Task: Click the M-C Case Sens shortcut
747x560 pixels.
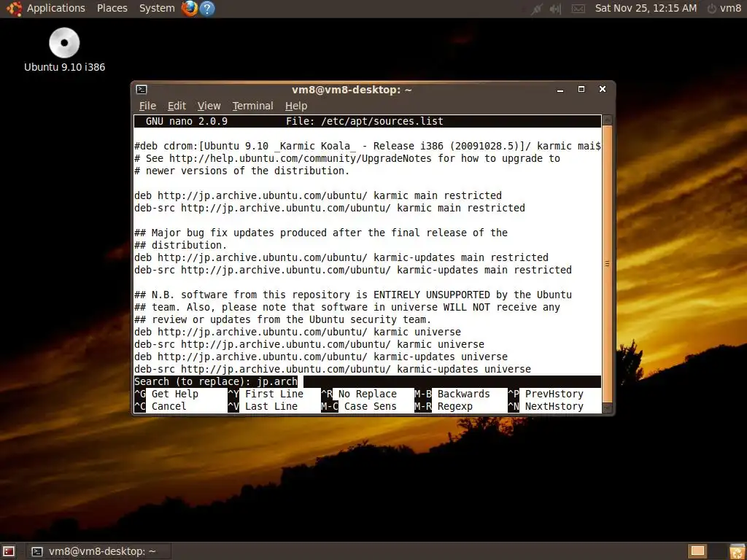Action: 359,406
